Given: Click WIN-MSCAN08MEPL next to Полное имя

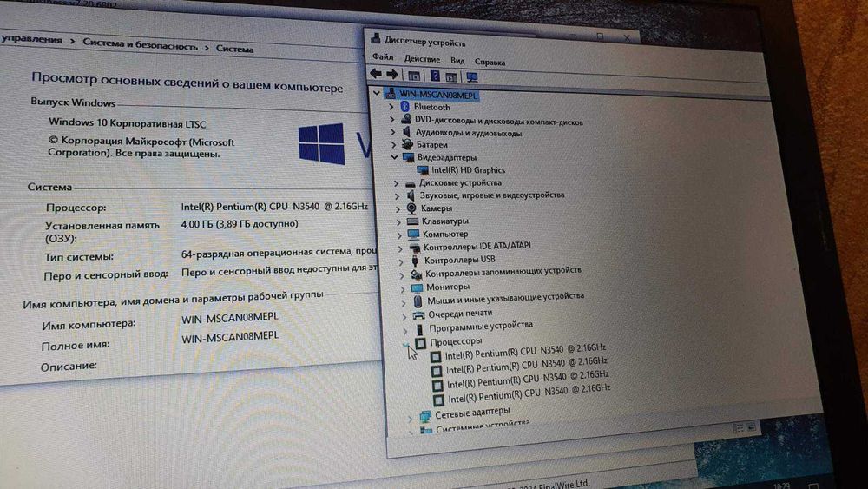Looking at the screenshot, I should tap(230, 337).
